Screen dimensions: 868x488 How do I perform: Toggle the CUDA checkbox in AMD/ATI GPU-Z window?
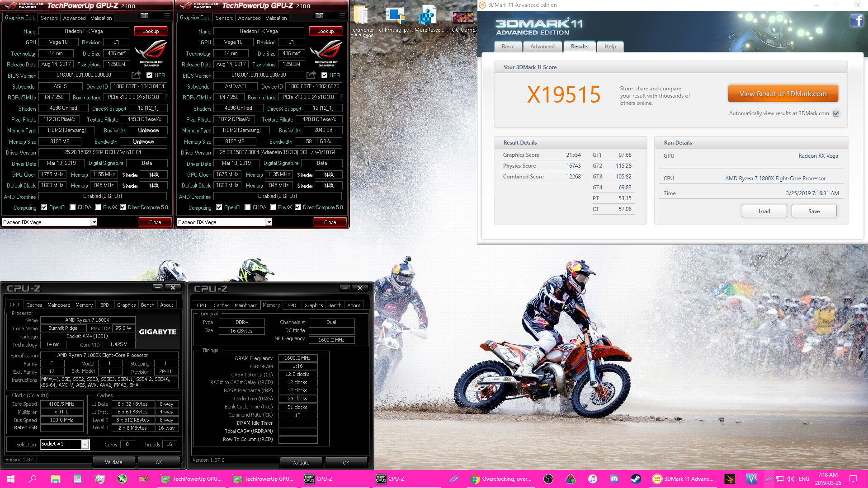pos(247,207)
